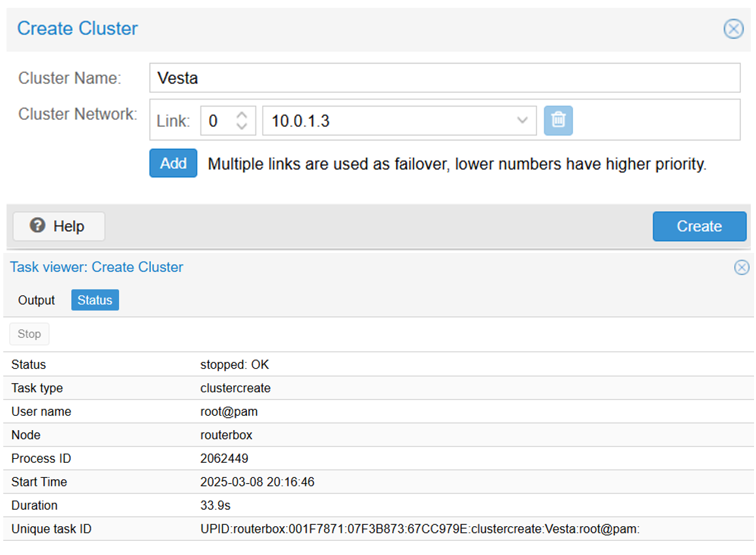Increase the Link number with up arrow
Viewport: 756px width, 555px height.
(x=242, y=115)
